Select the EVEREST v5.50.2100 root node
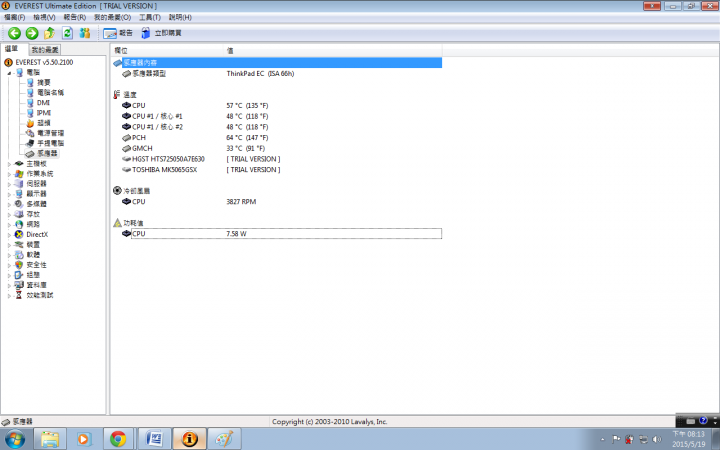The height and width of the screenshot is (450, 720). tap(44, 62)
